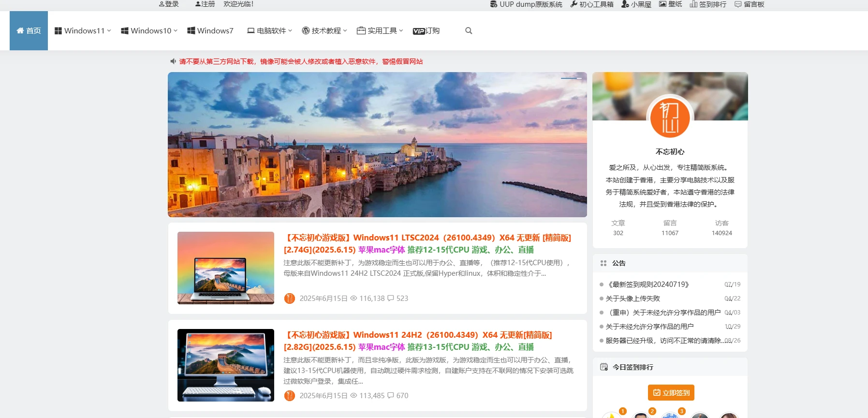Click the 首页 home tab

29,30
